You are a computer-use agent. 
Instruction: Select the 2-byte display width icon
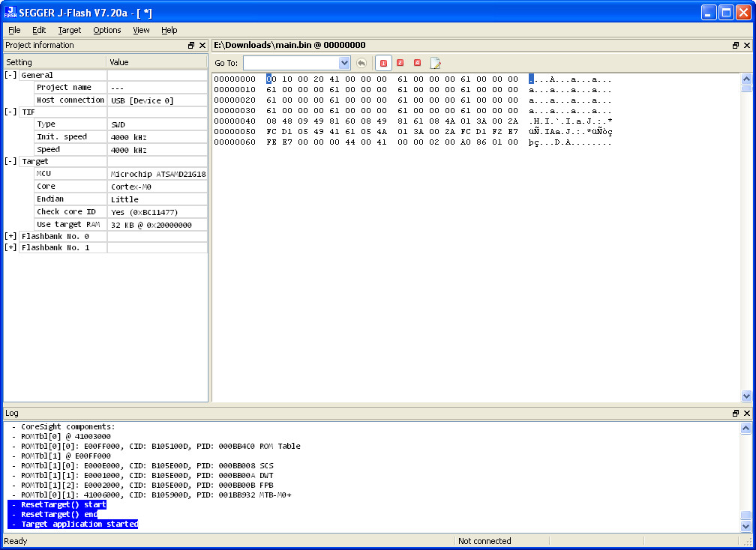tap(400, 63)
